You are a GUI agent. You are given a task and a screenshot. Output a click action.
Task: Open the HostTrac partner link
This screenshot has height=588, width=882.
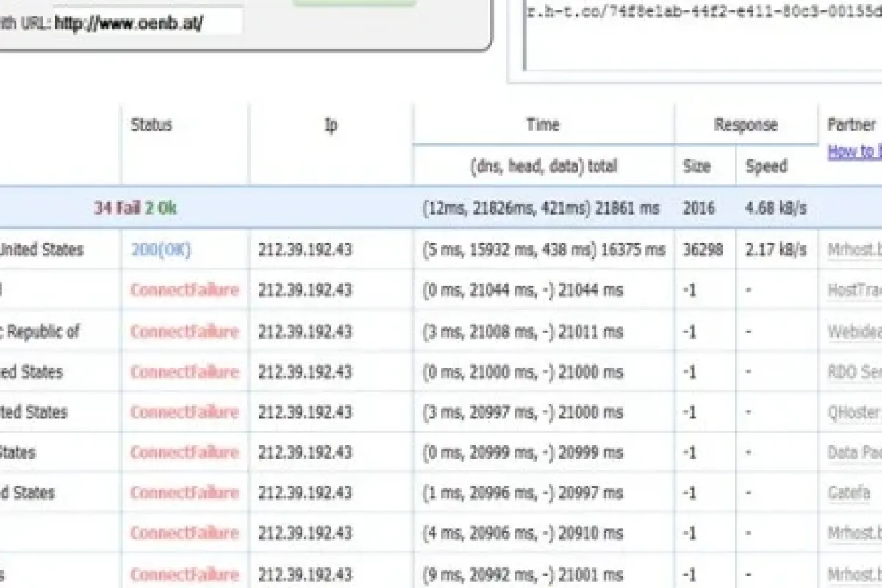click(x=855, y=290)
